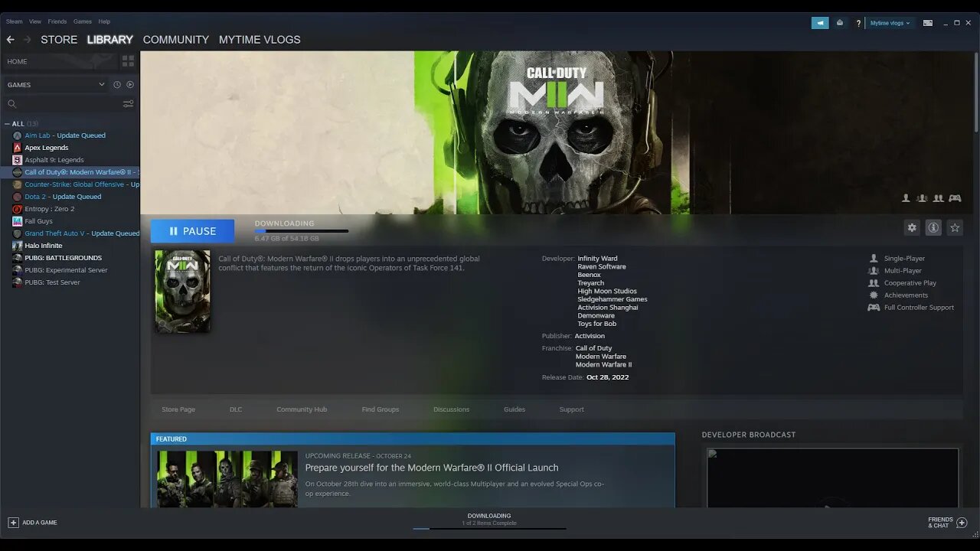Click the recent activity clock icon

pyautogui.click(x=117, y=85)
